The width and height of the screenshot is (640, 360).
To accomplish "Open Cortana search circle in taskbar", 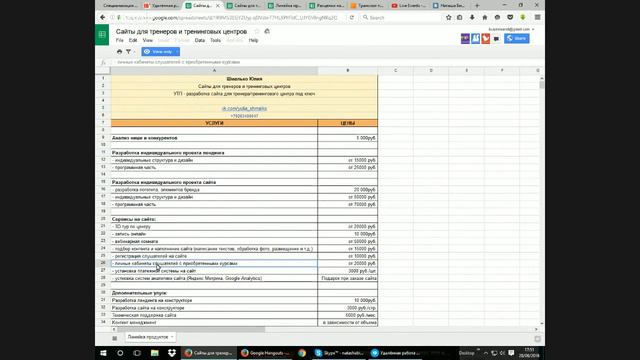I will click(120, 353).
